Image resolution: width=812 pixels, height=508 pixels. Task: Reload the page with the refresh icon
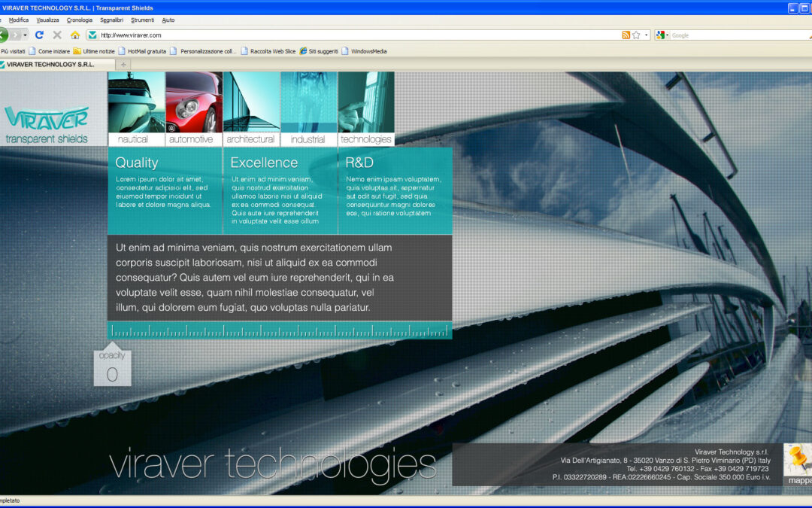(39, 35)
